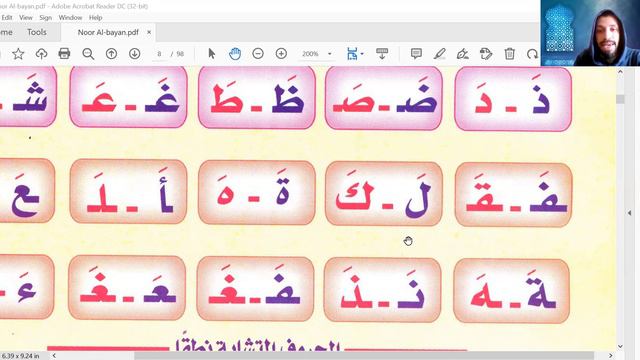Open the sign document pen tool
Image resolution: width=640 pixels, height=360 pixels.
point(462,54)
